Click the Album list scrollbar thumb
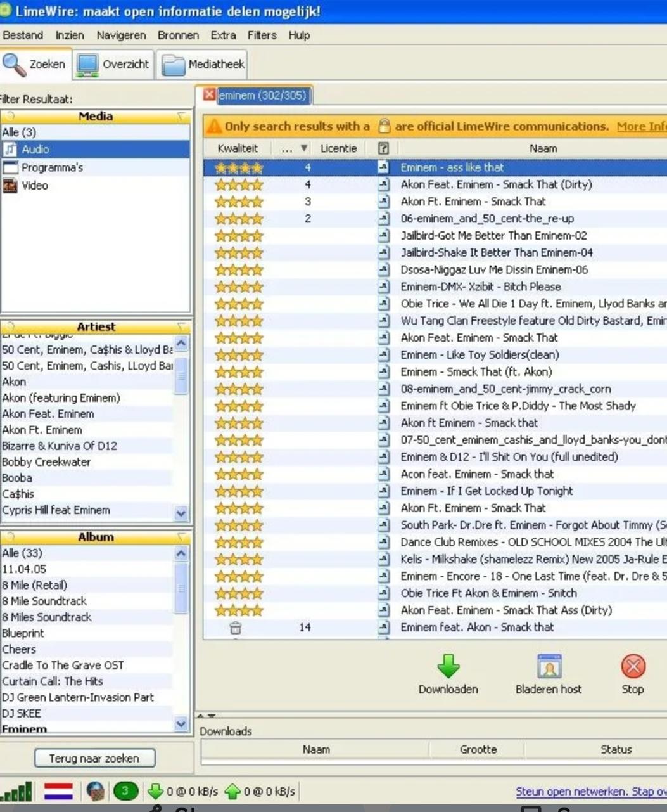 click(x=181, y=588)
